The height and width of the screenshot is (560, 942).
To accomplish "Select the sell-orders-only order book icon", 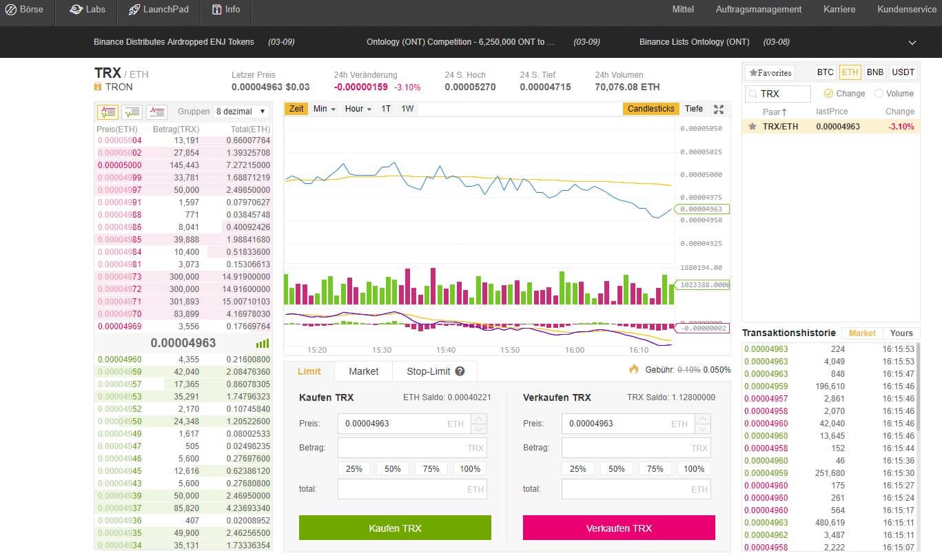I will (156, 111).
